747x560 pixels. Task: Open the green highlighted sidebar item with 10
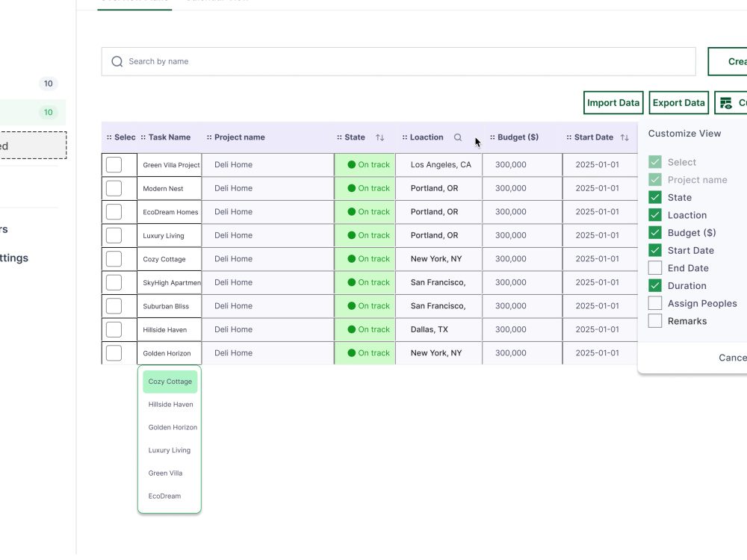tap(33, 113)
